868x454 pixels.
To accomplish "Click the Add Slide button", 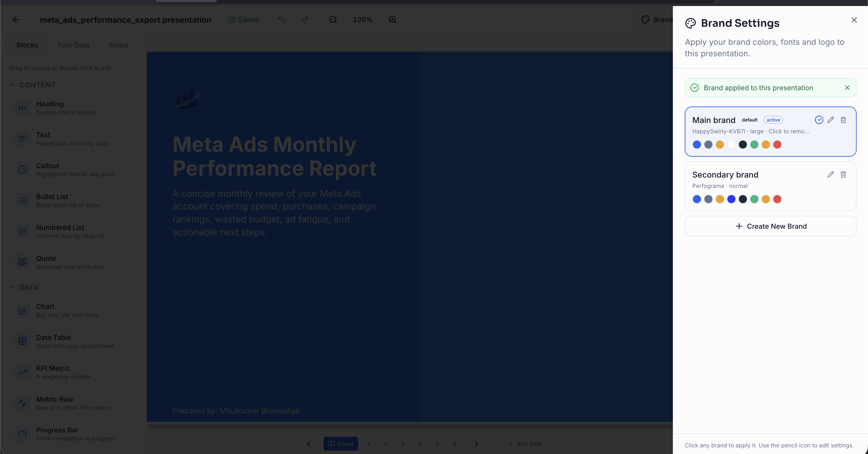I will [526, 444].
